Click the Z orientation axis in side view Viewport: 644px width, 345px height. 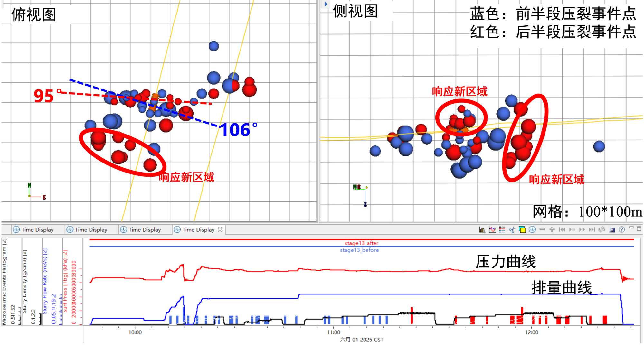[361, 195]
